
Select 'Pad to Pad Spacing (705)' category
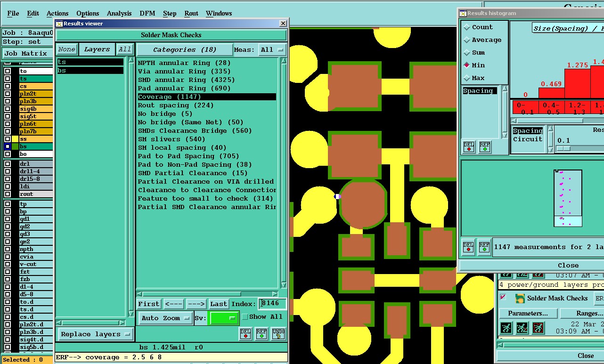point(188,156)
